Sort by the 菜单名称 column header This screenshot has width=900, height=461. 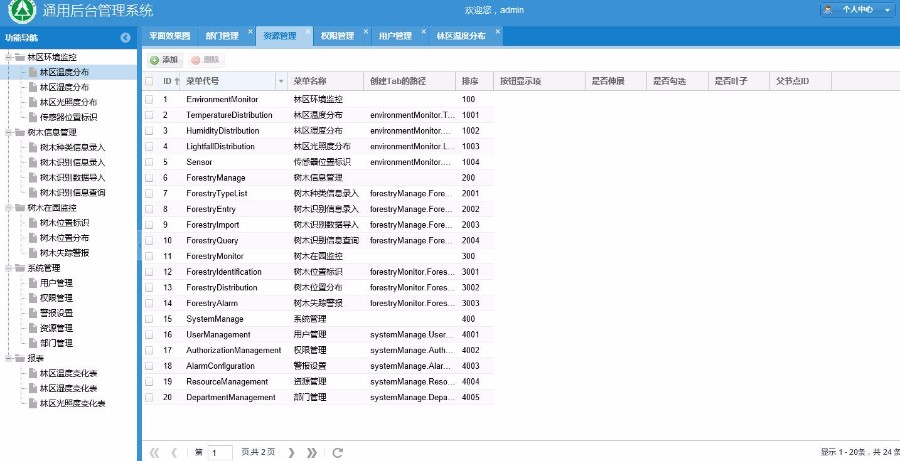(x=325, y=82)
